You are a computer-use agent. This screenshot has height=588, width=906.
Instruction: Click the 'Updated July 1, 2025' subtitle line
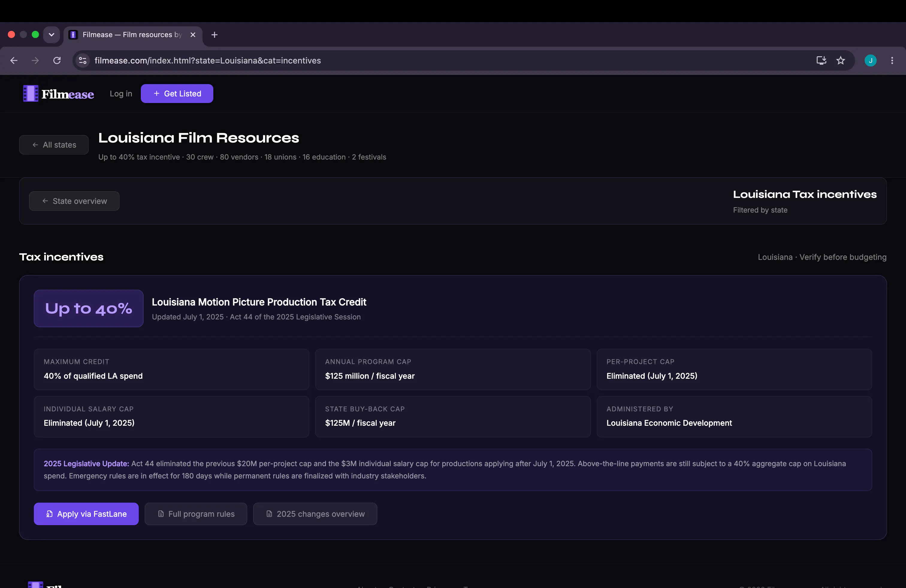pyautogui.click(x=256, y=317)
